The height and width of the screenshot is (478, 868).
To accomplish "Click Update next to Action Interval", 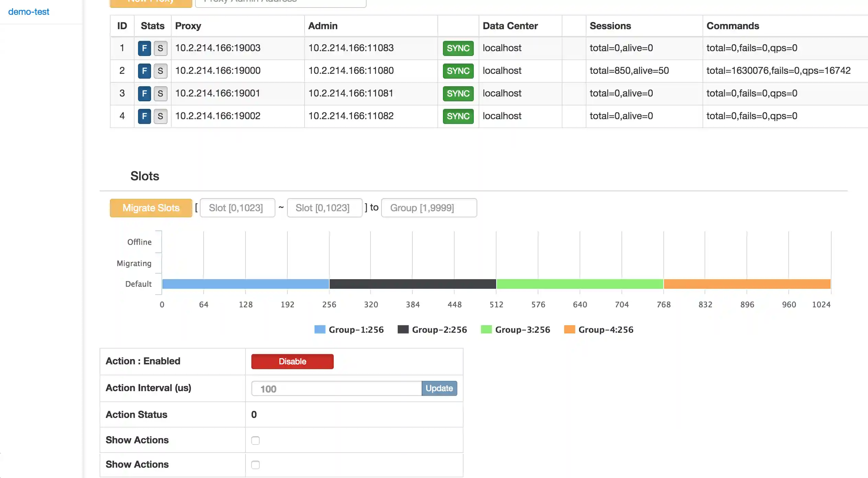I will click(439, 388).
